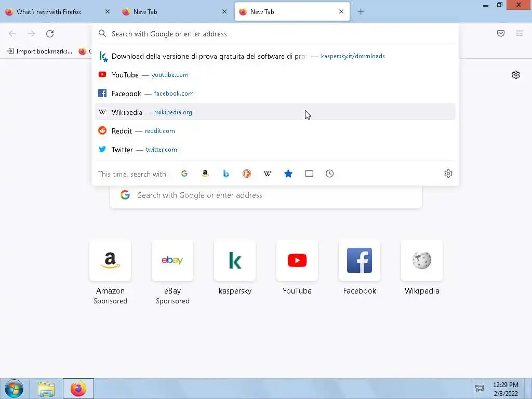Screen dimensions: 532x399
Task: Reload the page with the refresh icon
Action: [50, 34]
